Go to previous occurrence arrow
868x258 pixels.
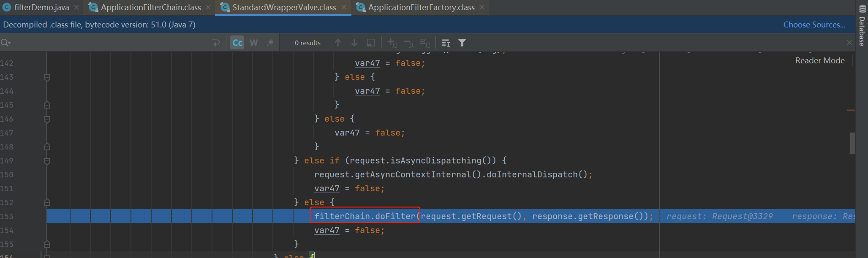tap(338, 43)
